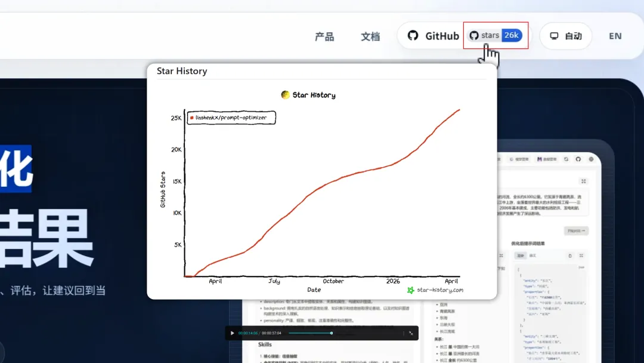This screenshot has width=644, height=363.
Task: Click the GitHub text link in navbar
Action: coord(442,36)
